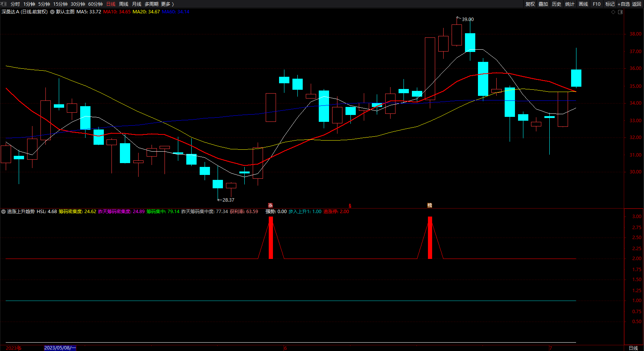Click the 3.00 indicator axis label
The width and height of the screenshot is (644, 351).
637,217
